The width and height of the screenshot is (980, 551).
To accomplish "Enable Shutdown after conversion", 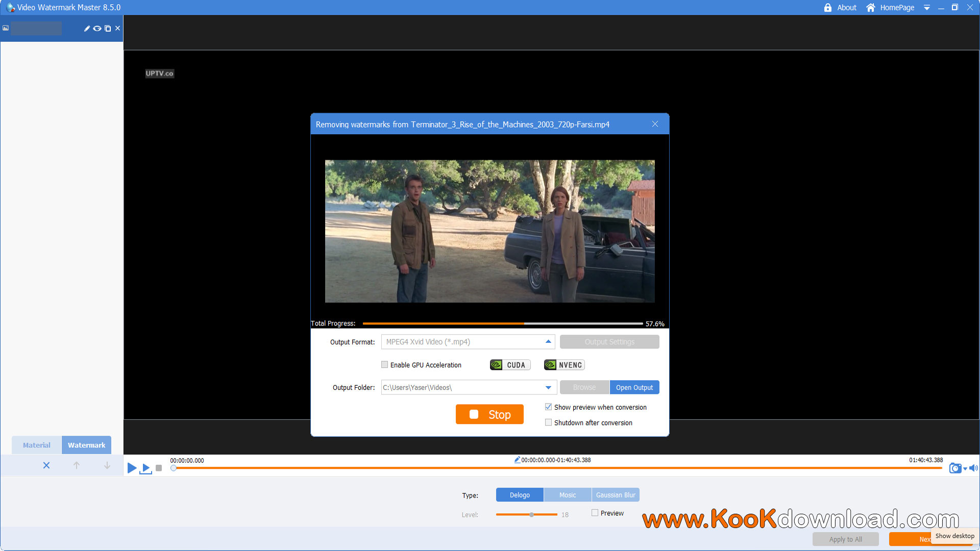I will 548,422.
